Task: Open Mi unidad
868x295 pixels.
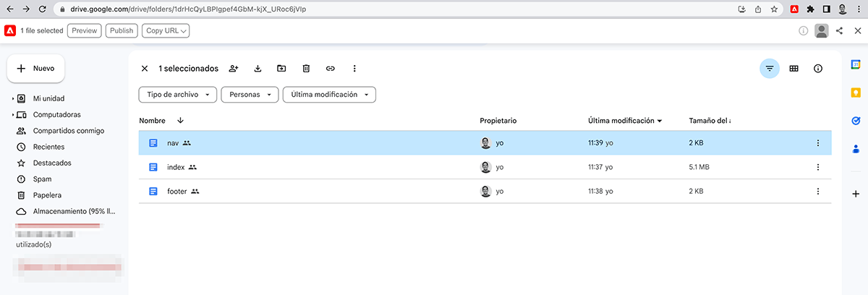Action: coord(49,98)
